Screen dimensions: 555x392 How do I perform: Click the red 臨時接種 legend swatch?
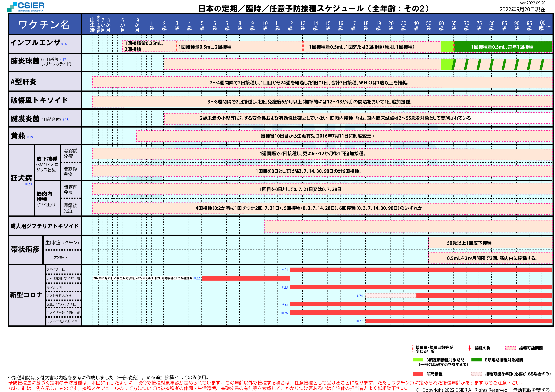[x=418, y=374]
